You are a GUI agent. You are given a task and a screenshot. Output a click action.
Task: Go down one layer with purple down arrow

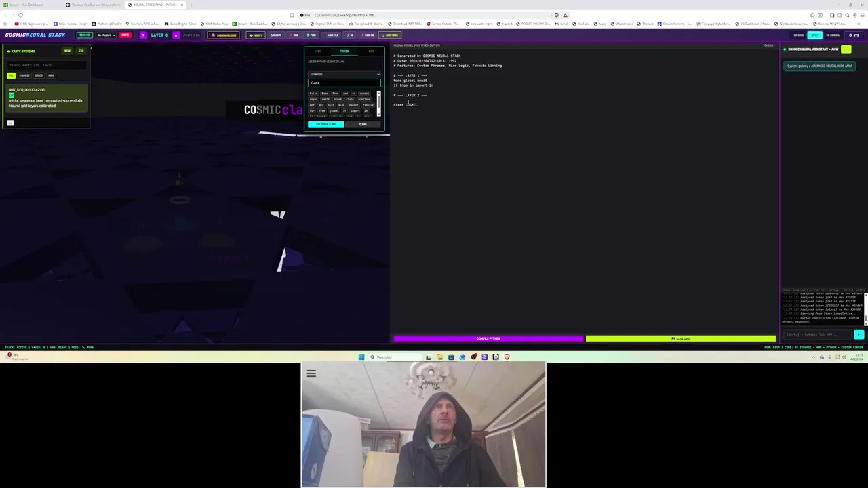point(143,35)
